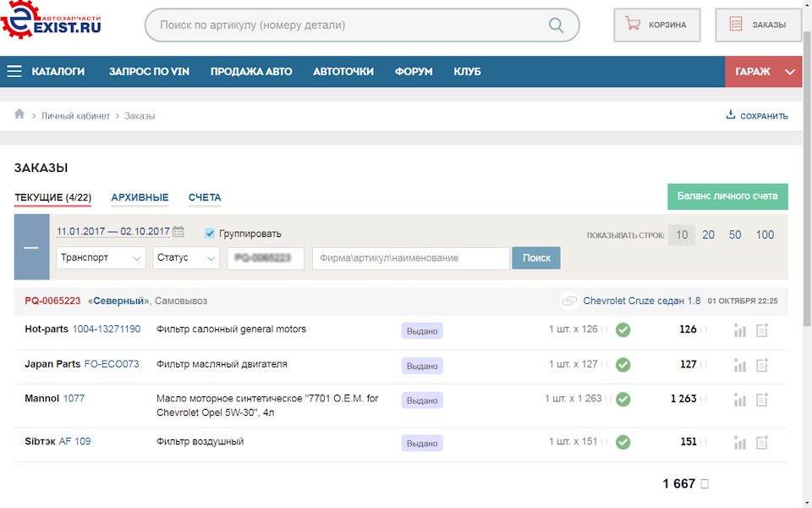This screenshot has width=812, height=508.
Task: Click Выдано status badge in Hot-parts row
Action: (422, 331)
